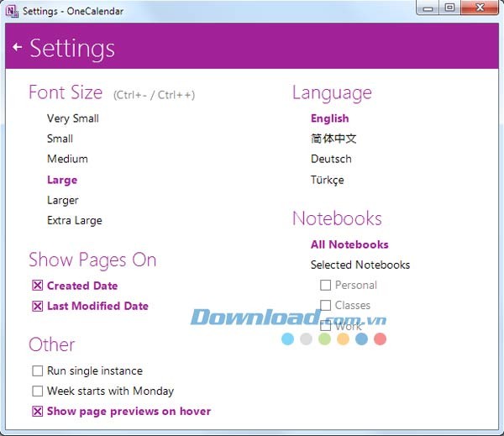Enable Run single instance option
The height and width of the screenshot is (436, 504).
click(37, 370)
